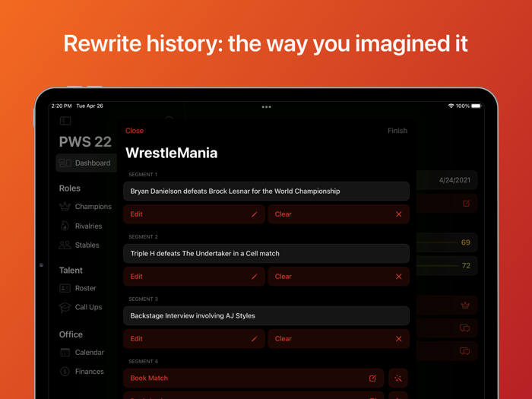532x399 pixels.
Task: Click X icon on Segment 1 Clear
Action: point(399,214)
